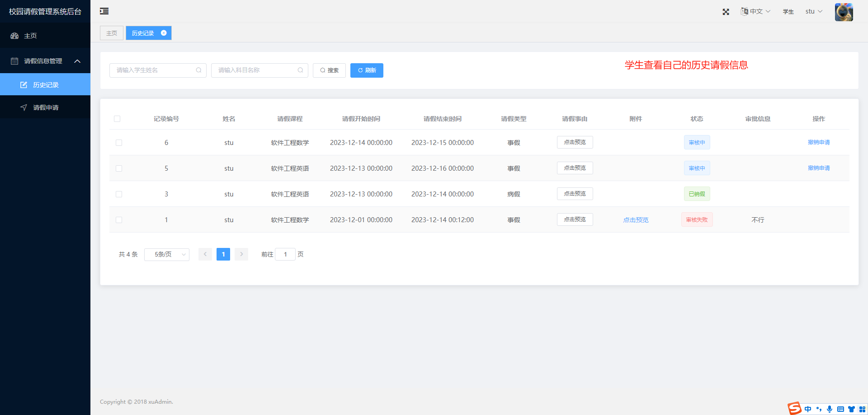Click the user avatar image
Viewport: 868px width, 415px height.
[x=844, y=12]
